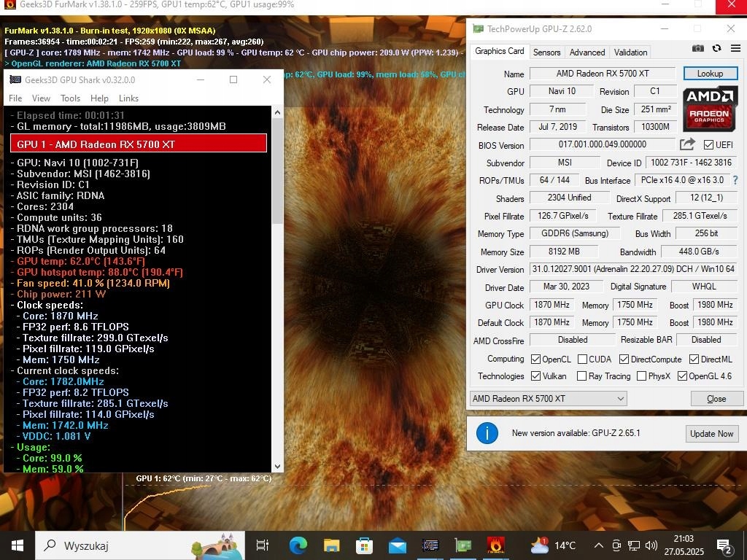Switch to GPU Shark taskbar icon
Image resolution: width=747 pixels, height=560 pixels.
coord(430,545)
